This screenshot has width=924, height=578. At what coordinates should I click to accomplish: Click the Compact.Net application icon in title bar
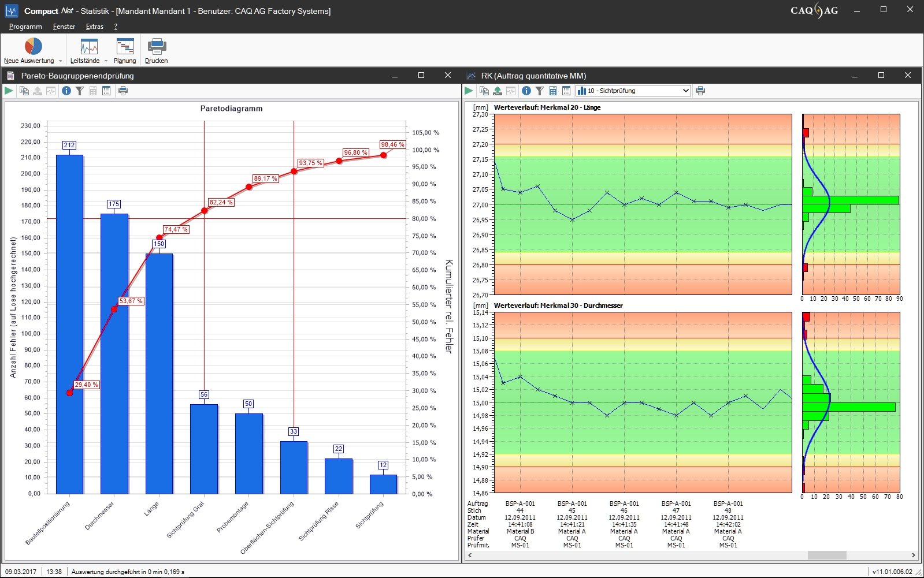point(12,10)
